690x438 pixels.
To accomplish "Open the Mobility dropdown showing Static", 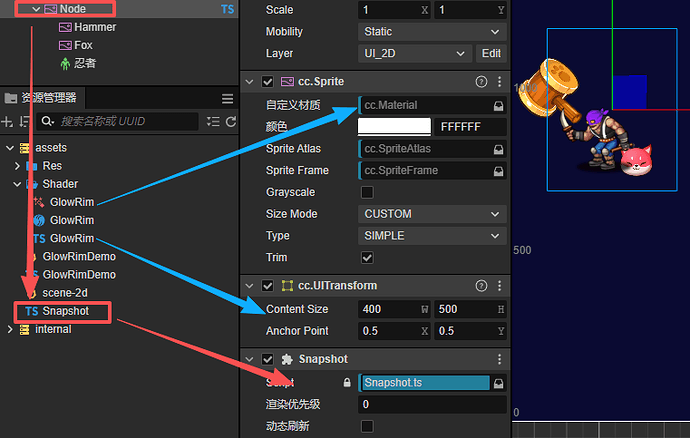I will tap(432, 32).
